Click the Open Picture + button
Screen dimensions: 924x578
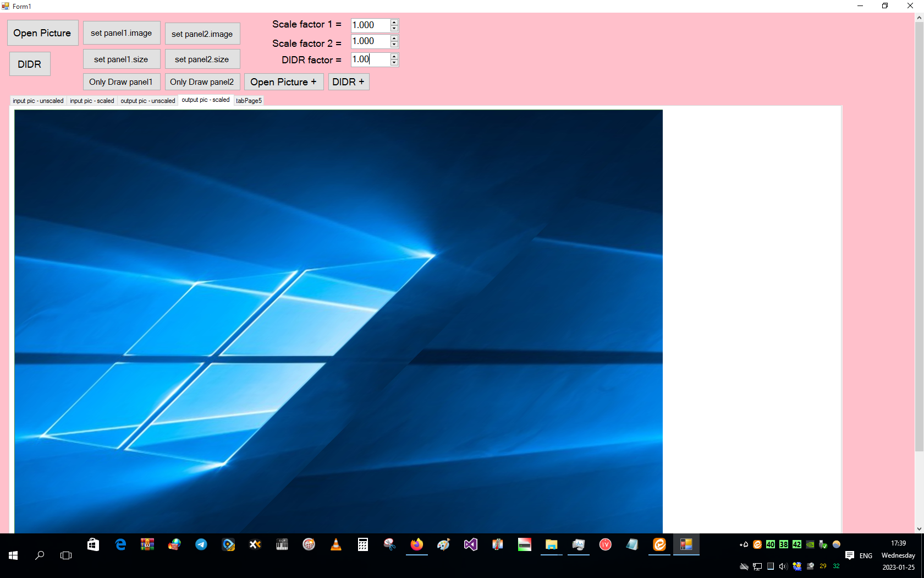[284, 82]
